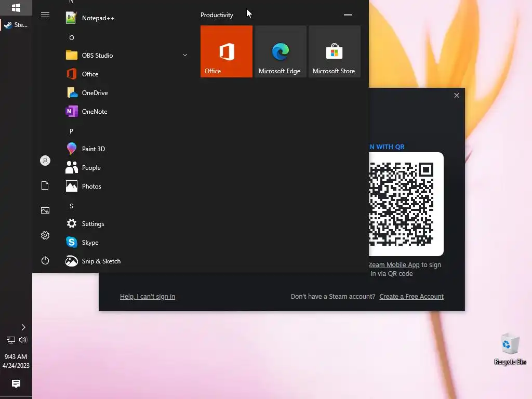The height and width of the screenshot is (399, 532).
Task: Close the Steam sign-in window
Action: tap(457, 96)
